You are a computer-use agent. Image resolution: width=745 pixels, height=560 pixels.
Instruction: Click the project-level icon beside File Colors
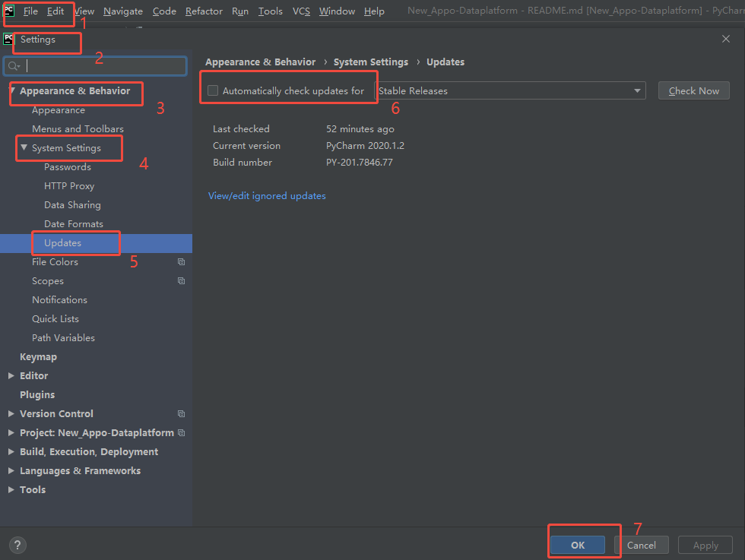[181, 261]
